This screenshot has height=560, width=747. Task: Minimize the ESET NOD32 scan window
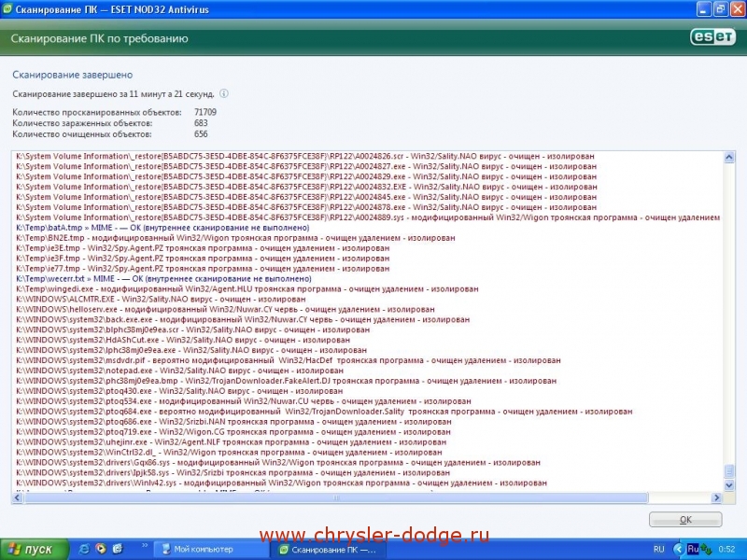click(704, 9)
